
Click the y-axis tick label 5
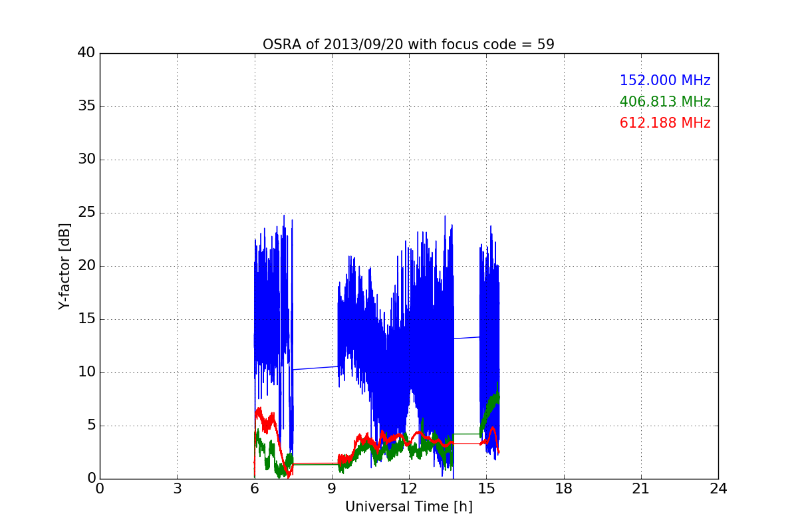pyautogui.click(x=90, y=426)
